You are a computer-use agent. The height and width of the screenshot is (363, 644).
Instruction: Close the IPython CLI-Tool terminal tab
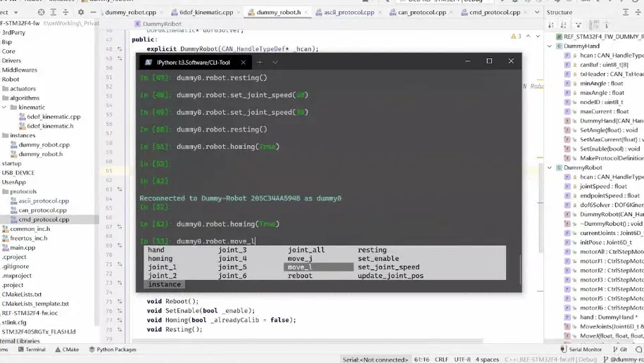pyautogui.click(x=243, y=63)
